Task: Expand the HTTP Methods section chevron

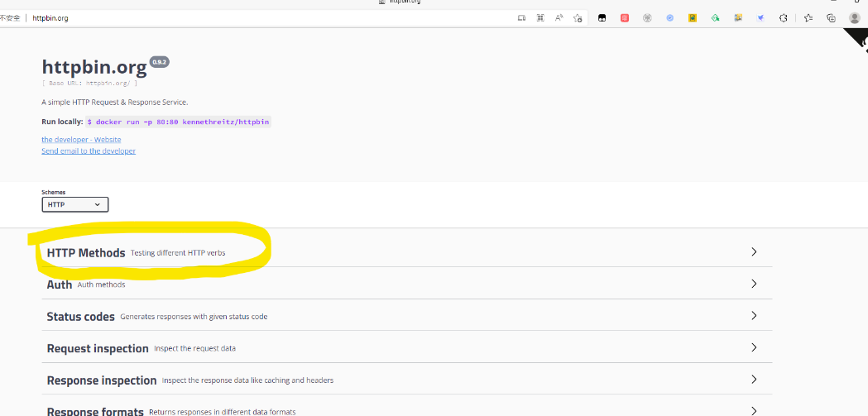Action: pyautogui.click(x=754, y=251)
